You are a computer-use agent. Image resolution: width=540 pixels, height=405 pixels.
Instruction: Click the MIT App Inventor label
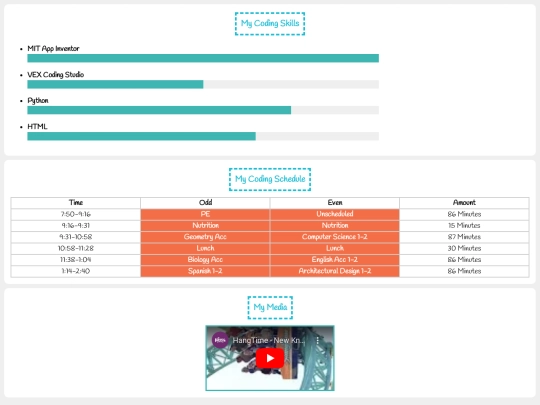coord(53,49)
